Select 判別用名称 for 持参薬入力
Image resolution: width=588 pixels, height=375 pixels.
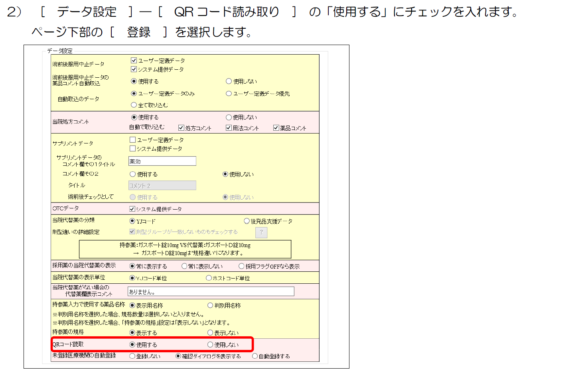point(210,305)
